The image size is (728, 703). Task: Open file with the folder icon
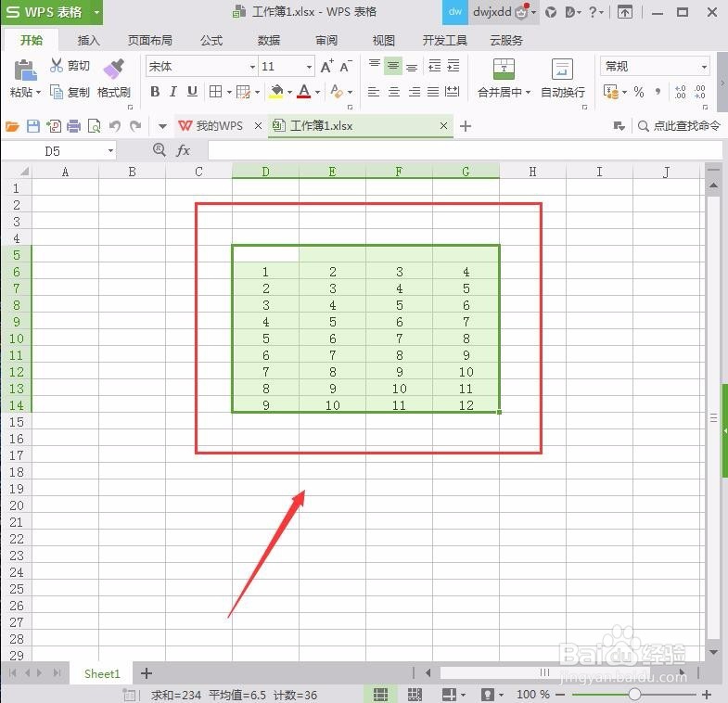[12, 126]
